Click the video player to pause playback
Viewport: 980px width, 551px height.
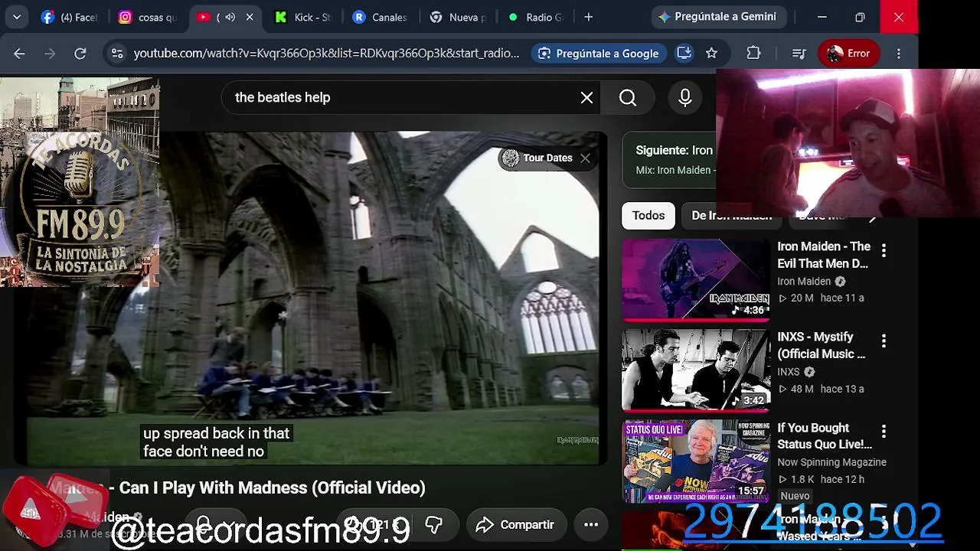[312, 298]
